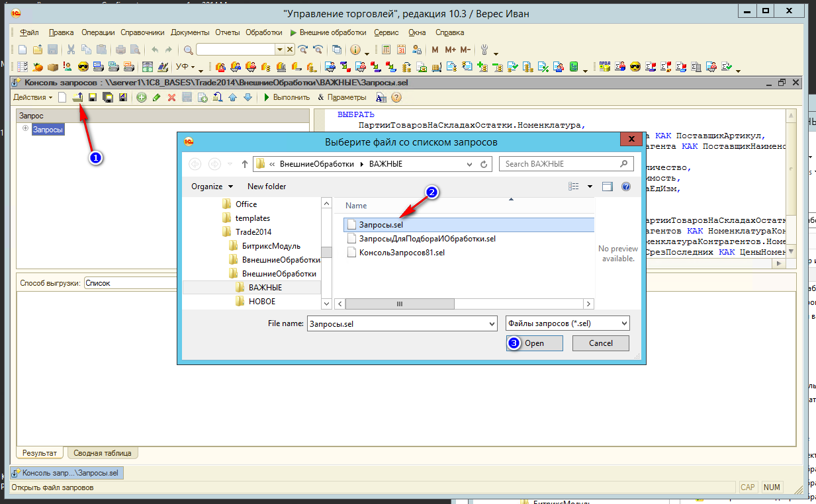Screen dimensions: 816x504
Task: Click the new file icon in console toolbar
Action: point(63,97)
